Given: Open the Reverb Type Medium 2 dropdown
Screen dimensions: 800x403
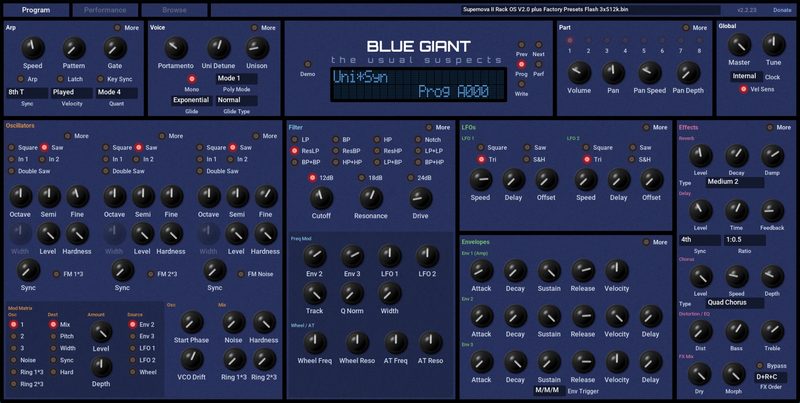Looking at the screenshot, I should click(x=735, y=182).
